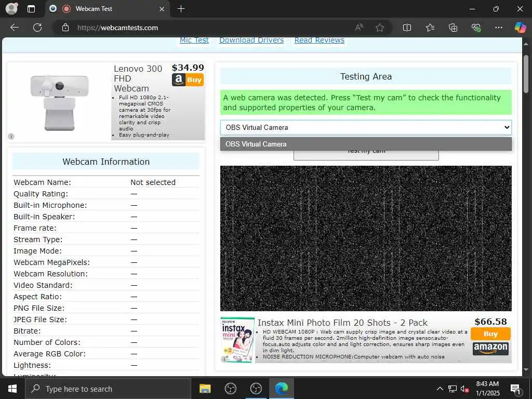Click the Webcam Information heading
The height and width of the screenshot is (399, 532).
[106, 162]
